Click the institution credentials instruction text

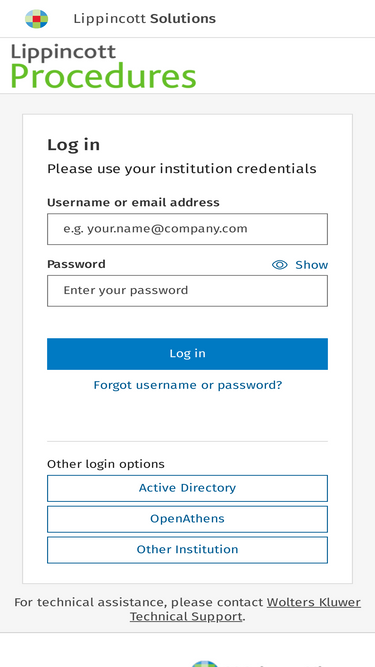[182, 169]
